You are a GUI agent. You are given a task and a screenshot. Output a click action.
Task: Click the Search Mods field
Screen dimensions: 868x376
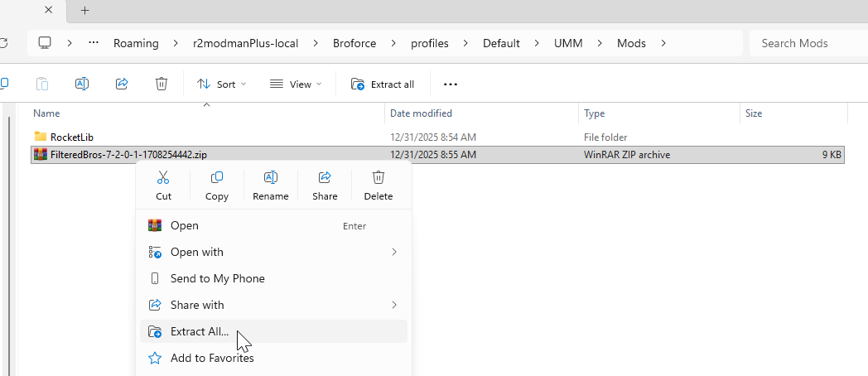808,43
